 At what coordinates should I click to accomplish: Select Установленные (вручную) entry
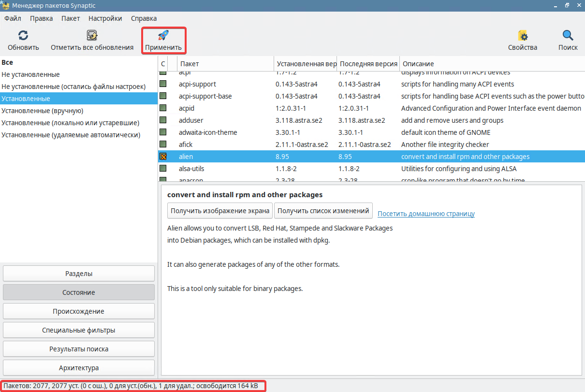79,111
